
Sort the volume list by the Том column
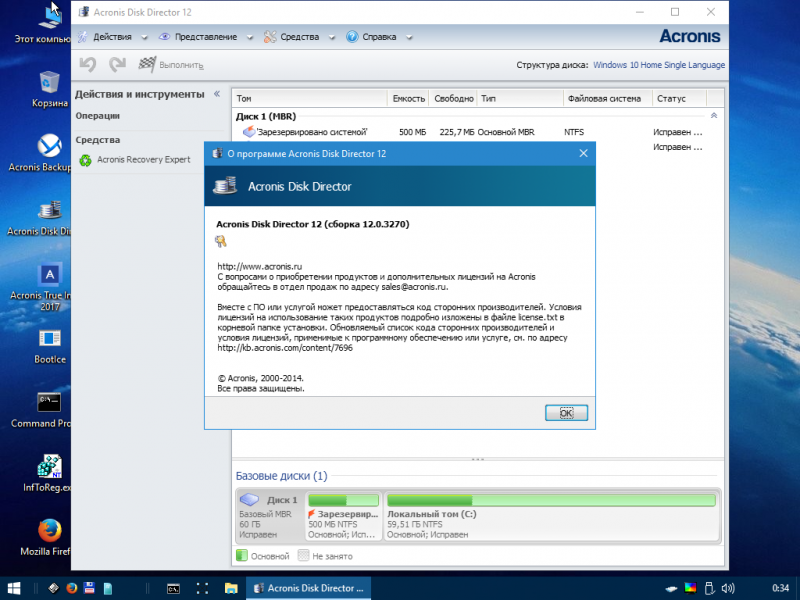point(310,98)
